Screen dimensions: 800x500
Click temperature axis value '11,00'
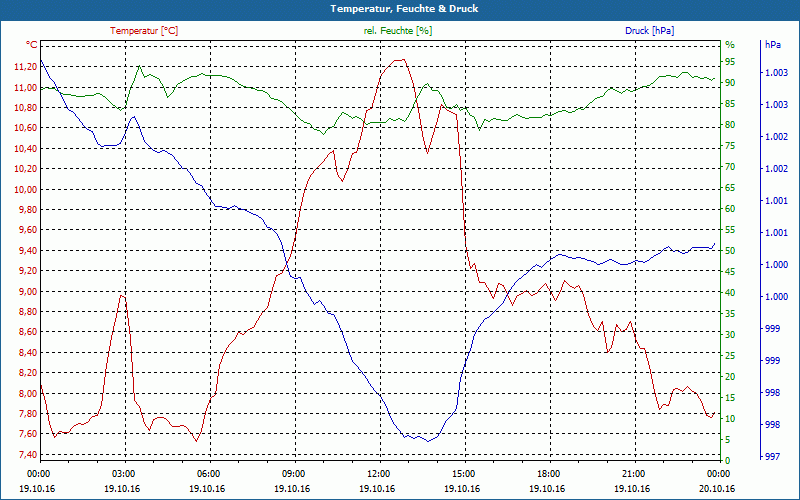pos(26,87)
